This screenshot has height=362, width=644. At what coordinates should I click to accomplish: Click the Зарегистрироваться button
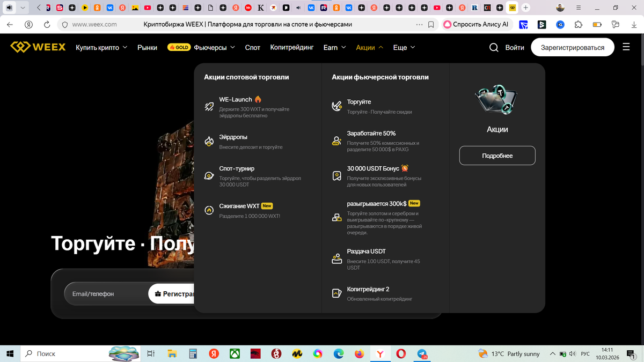pos(572,47)
